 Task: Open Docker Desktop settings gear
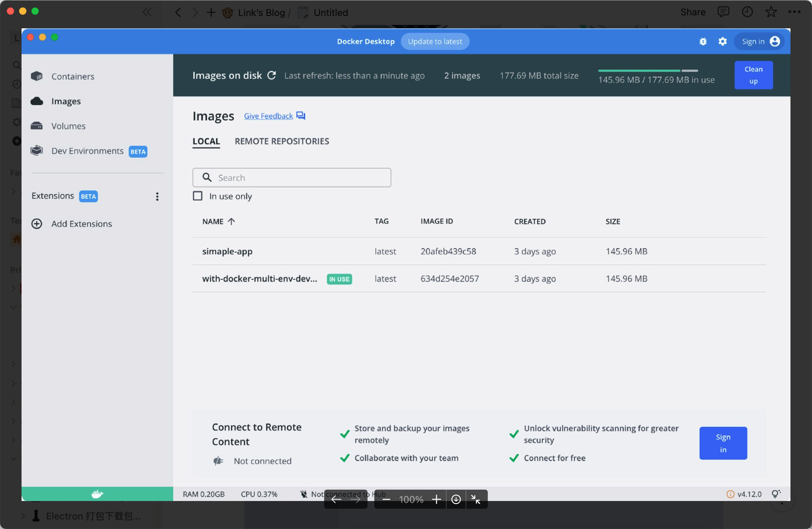[x=722, y=41]
